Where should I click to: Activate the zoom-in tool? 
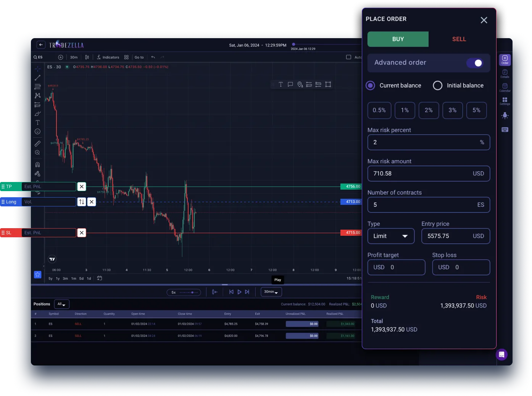(x=37, y=153)
